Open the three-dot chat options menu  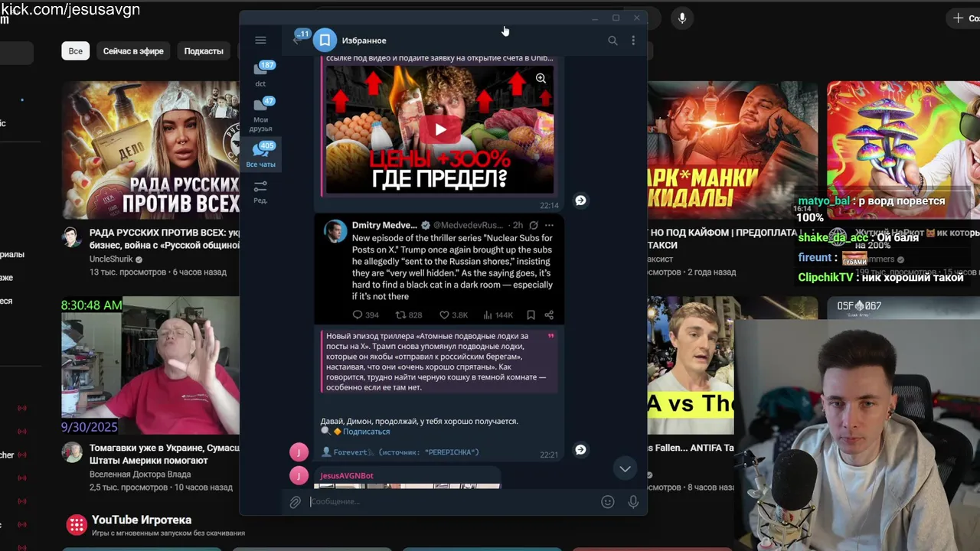tap(633, 41)
